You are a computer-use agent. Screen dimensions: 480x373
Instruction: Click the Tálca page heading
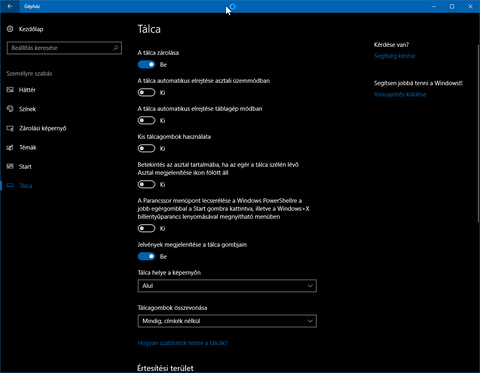(149, 29)
